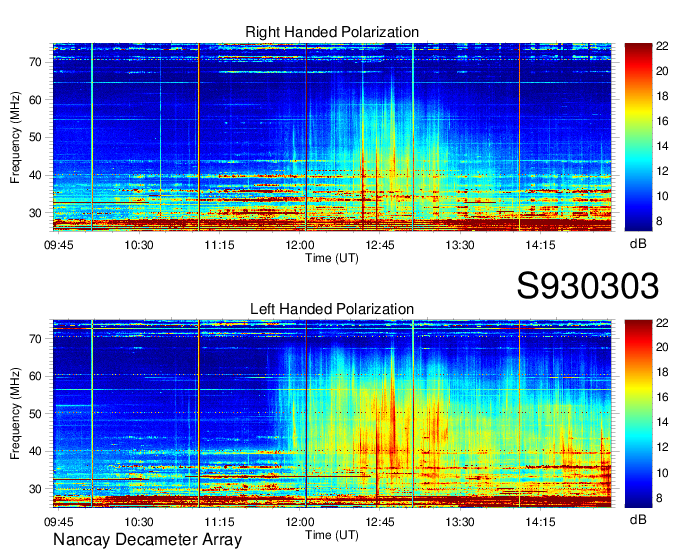Click the 16 value on Left Handed colorbar
This screenshot has width=680, height=552.
(662, 398)
